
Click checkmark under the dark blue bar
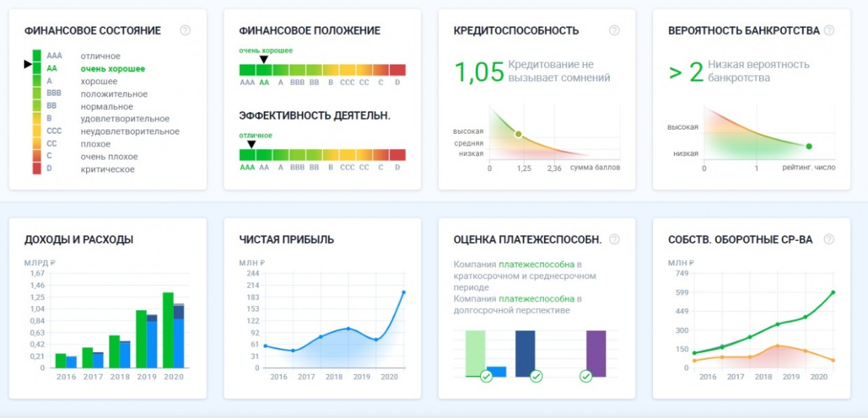click(536, 377)
